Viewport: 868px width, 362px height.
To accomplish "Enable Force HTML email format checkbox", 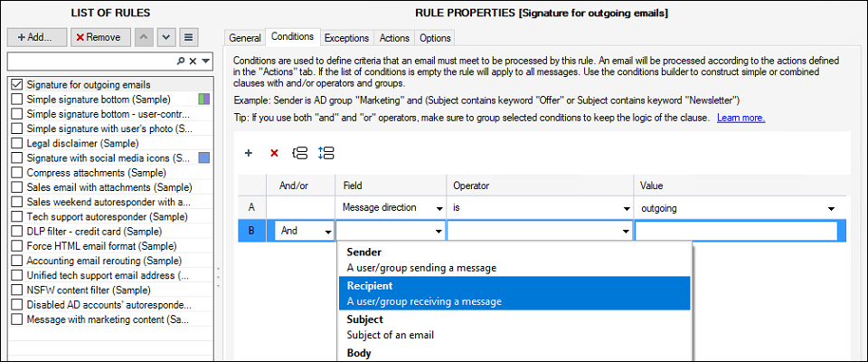I will [x=16, y=245].
